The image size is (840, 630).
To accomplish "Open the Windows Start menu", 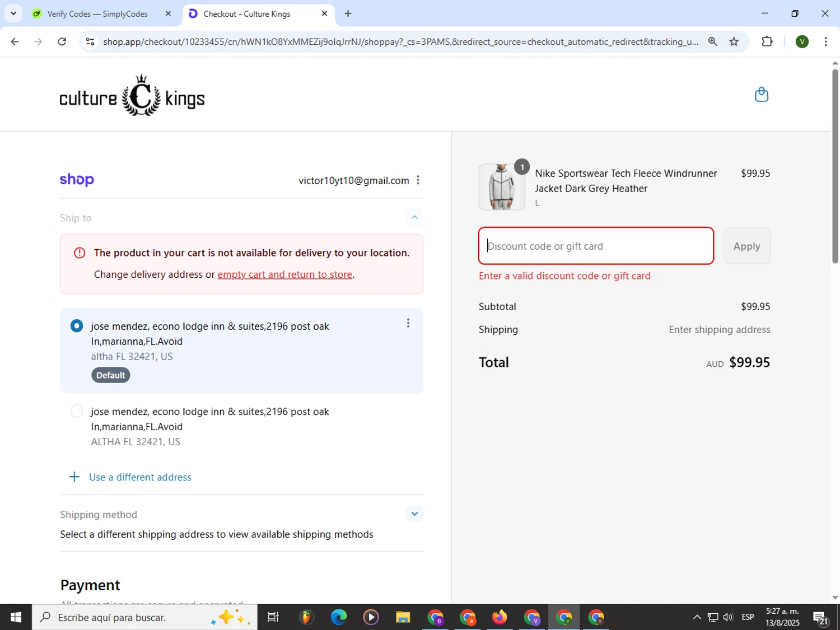I will [x=16, y=617].
